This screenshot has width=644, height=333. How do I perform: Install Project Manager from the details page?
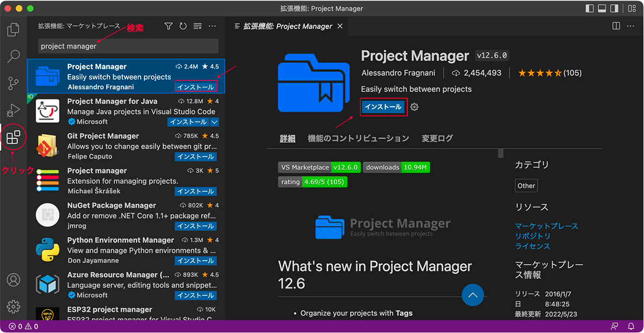click(383, 107)
